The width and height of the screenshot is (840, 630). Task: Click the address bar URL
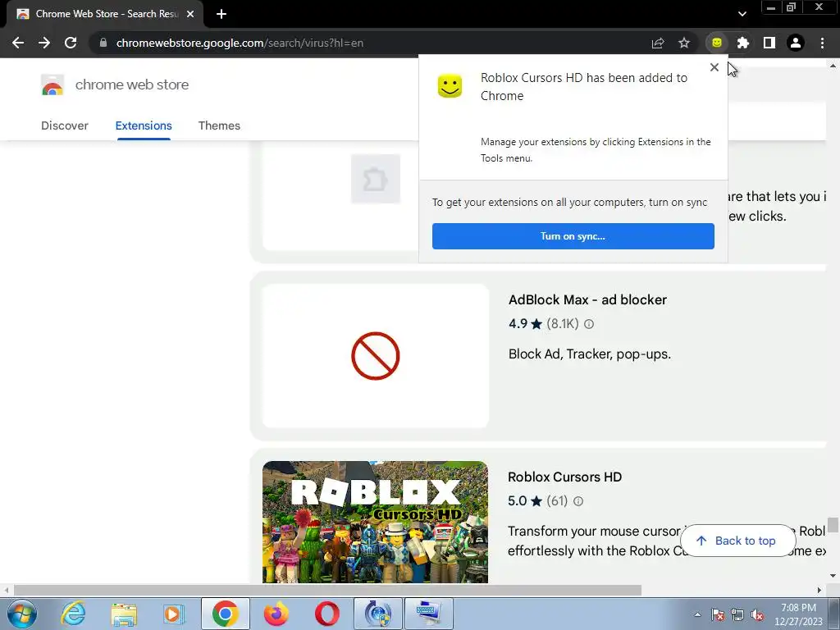[x=240, y=43]
